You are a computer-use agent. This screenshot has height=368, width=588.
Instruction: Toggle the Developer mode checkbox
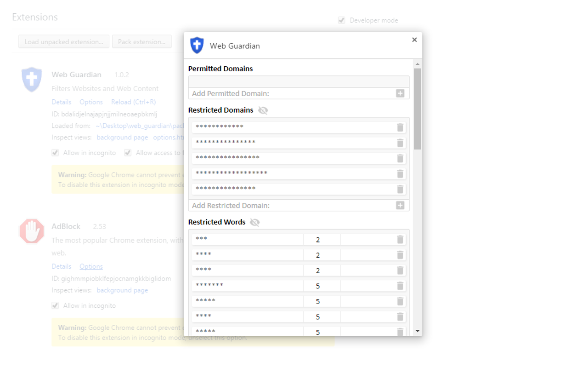pos(341,20)
